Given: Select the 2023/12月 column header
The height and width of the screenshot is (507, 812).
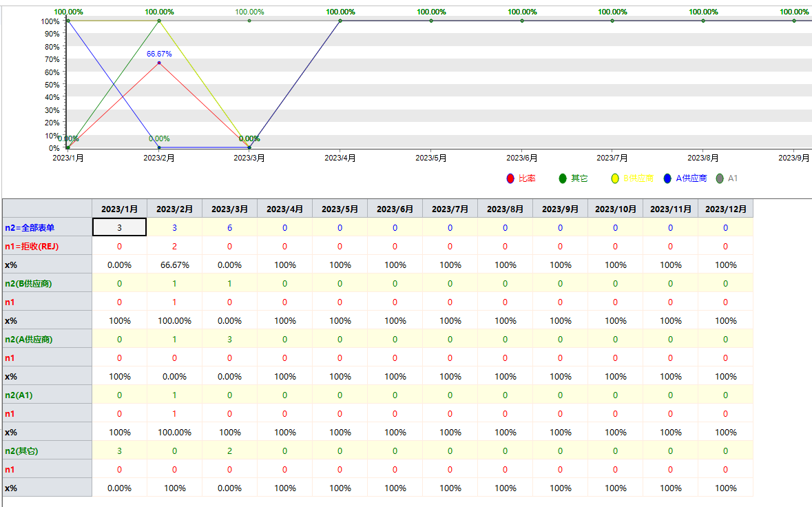Looking at the screenshot, I should coord(725,209).
